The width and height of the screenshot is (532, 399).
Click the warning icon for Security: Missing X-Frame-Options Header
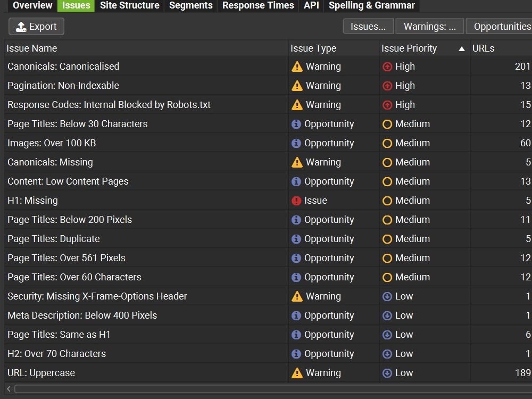(297, 296)
